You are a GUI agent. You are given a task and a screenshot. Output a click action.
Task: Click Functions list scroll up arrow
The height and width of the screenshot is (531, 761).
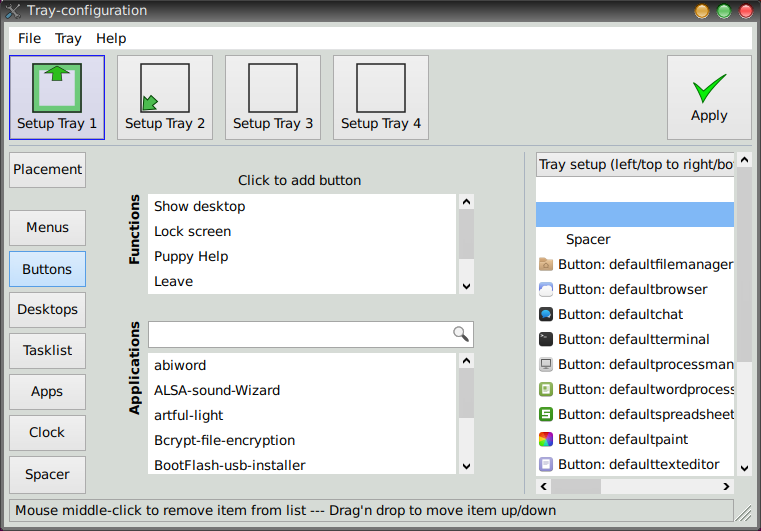tap(466, 202)
